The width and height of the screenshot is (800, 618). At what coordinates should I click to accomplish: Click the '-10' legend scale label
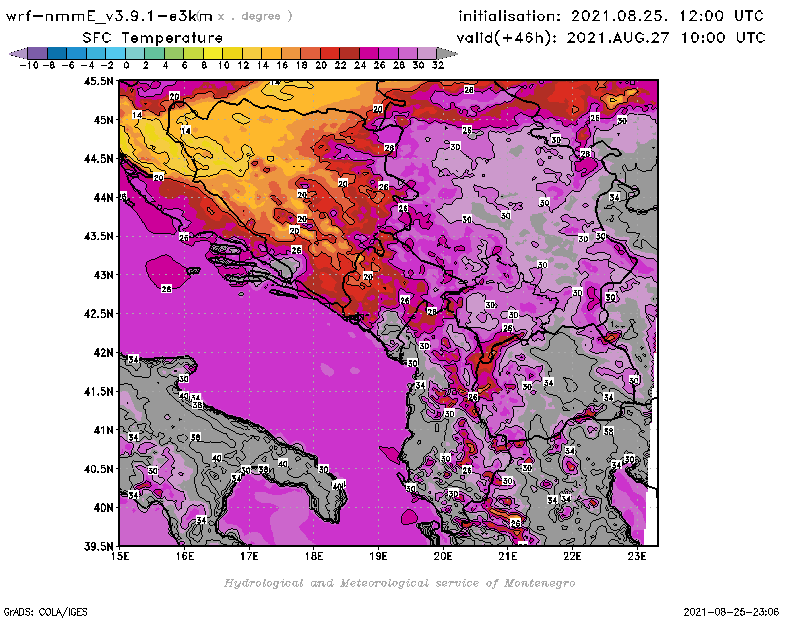pos(29,65)
